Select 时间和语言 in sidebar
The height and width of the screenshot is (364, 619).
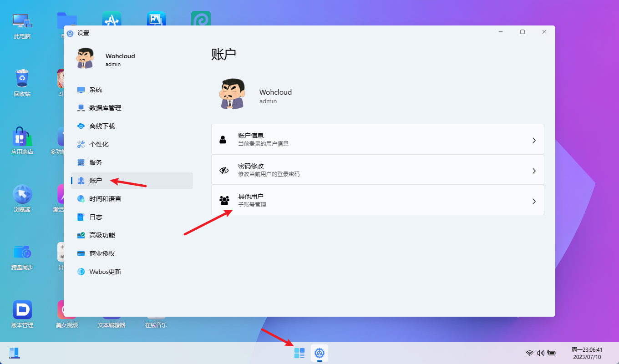coord(105,199)
